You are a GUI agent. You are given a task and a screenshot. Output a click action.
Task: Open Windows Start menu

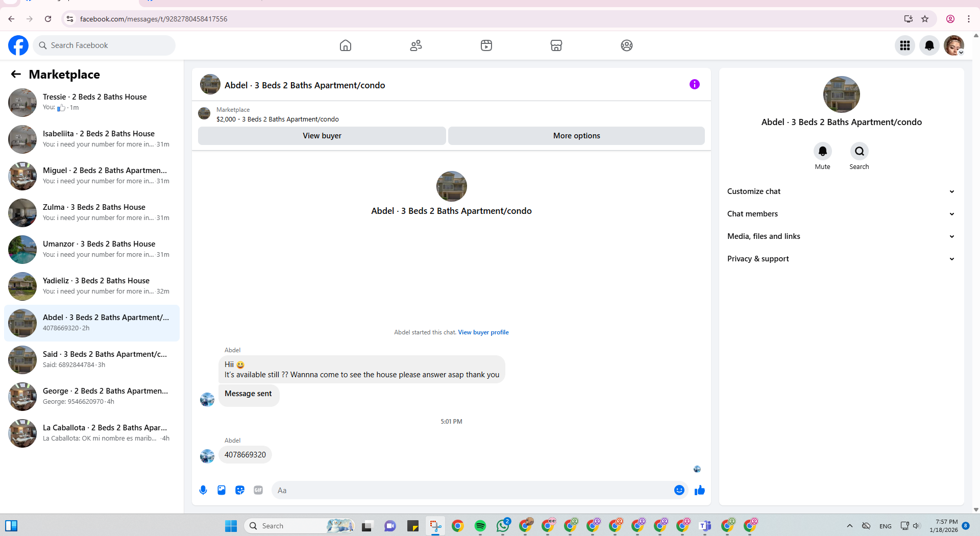[231, 526]
